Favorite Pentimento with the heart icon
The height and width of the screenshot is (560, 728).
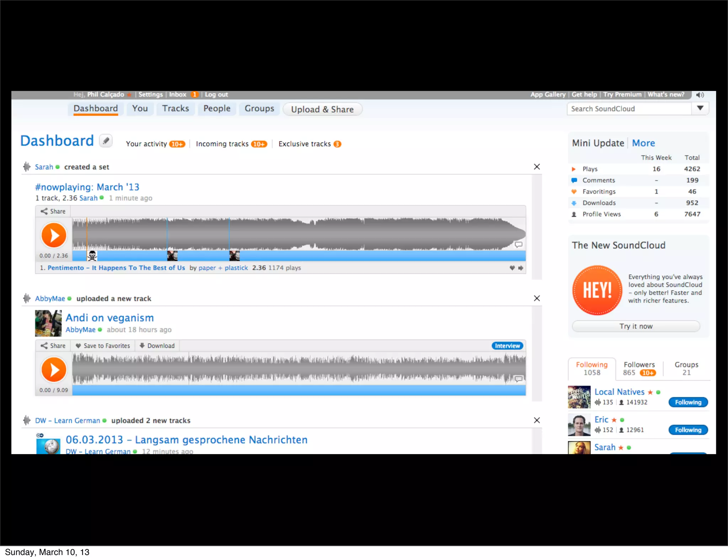512,268
